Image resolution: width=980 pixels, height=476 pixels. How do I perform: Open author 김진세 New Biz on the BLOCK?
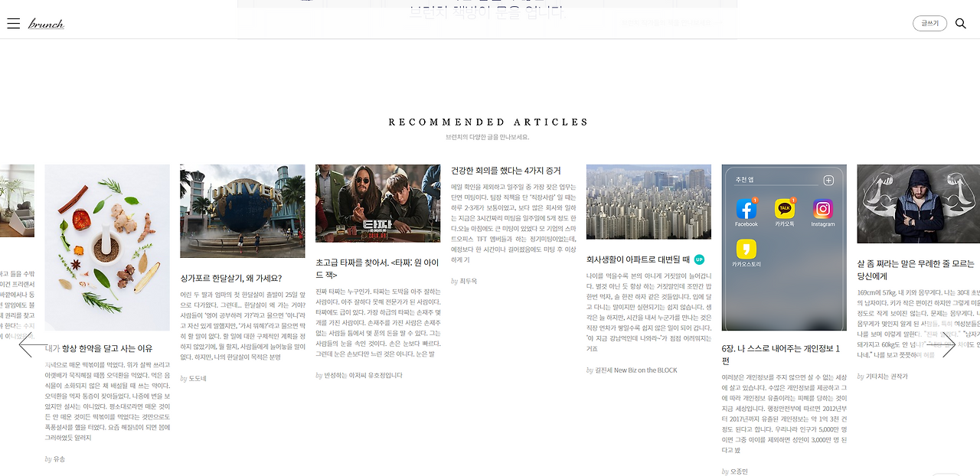click(636, 370)
